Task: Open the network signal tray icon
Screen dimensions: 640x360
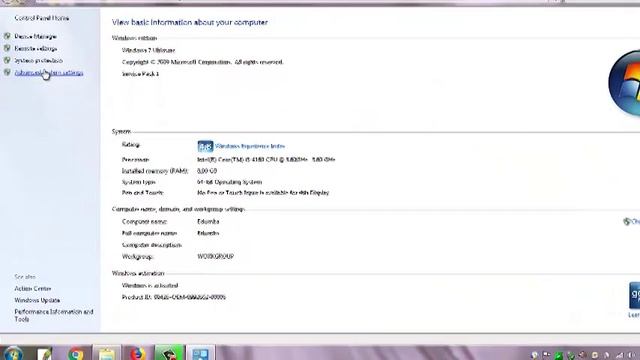Action: tap(620, 355)
